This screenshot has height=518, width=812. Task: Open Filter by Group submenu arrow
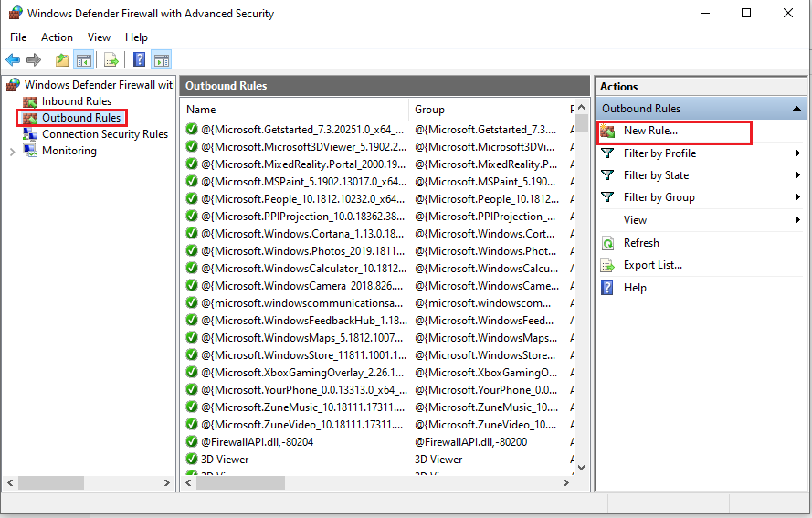coord(797,196)
